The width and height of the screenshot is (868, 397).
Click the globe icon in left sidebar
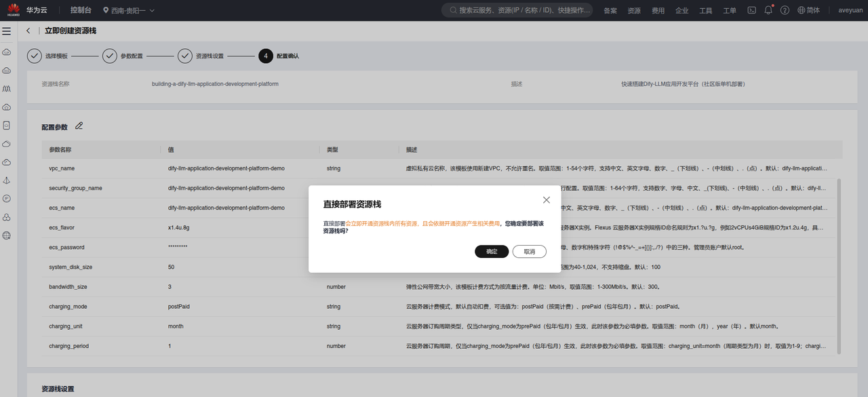point(7,235)
